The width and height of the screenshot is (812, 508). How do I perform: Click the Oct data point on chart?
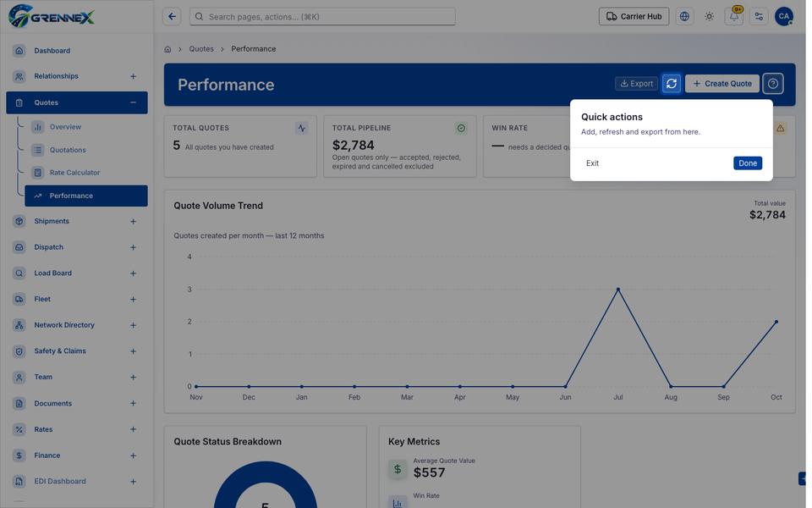point(776,322)
